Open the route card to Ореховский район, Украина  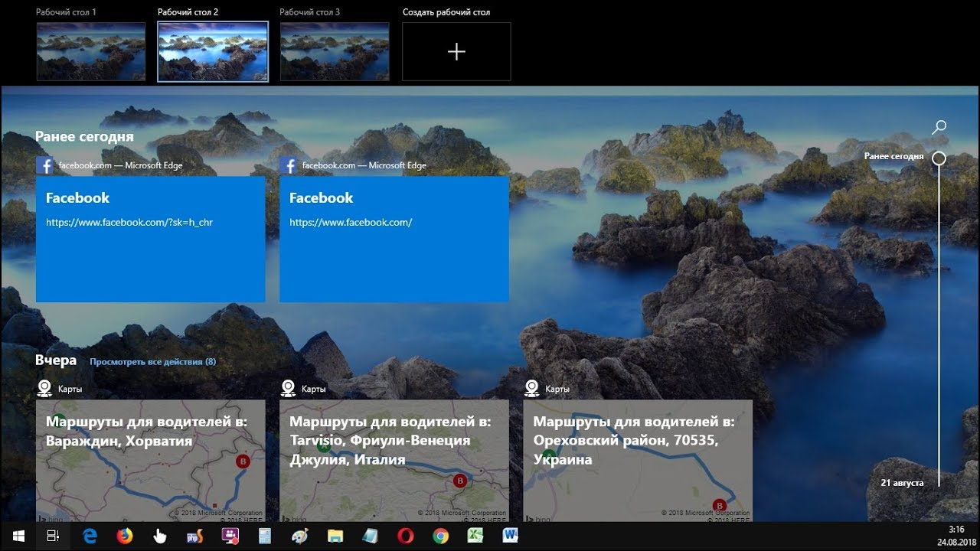638,461
